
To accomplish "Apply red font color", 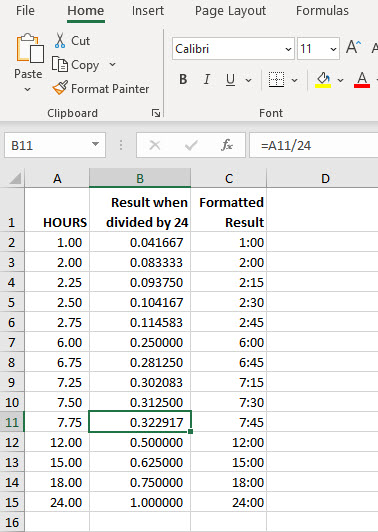I will point(362,80).
